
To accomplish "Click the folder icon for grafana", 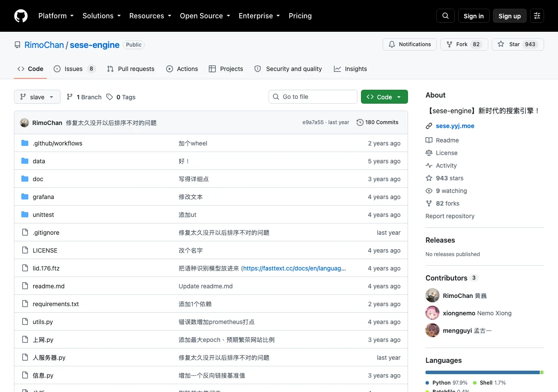I will (x=25, y=196).
